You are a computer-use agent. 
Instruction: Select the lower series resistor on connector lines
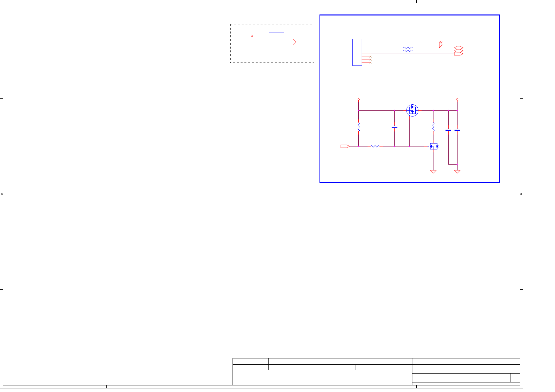click(408, 51)
